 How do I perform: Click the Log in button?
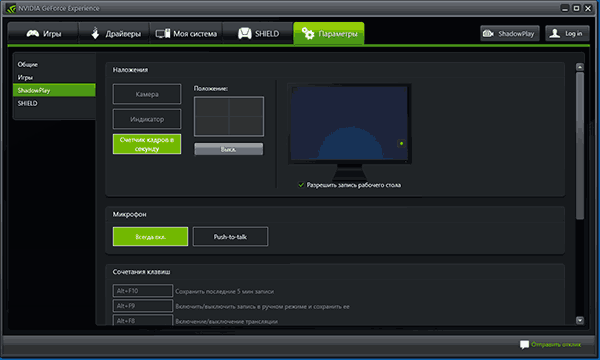[567, 34]
